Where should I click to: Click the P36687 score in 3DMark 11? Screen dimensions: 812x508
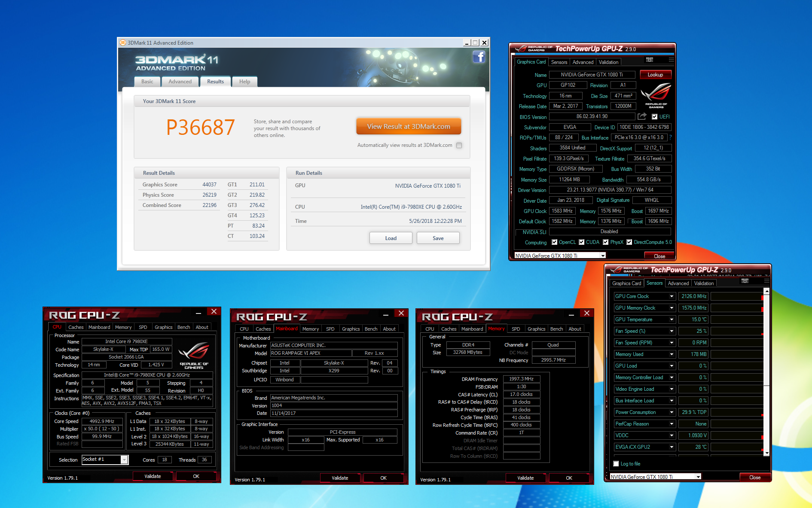[201, 127]
